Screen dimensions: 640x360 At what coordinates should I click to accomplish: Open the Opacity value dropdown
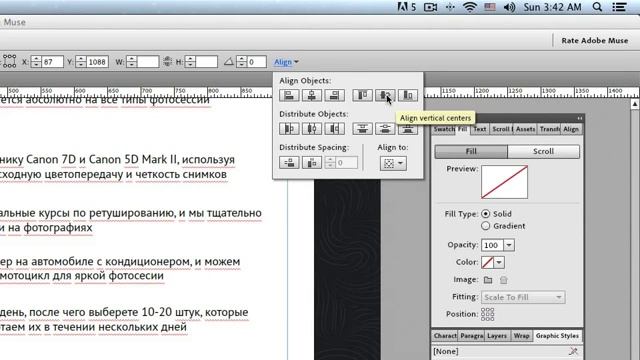[509, 245]
